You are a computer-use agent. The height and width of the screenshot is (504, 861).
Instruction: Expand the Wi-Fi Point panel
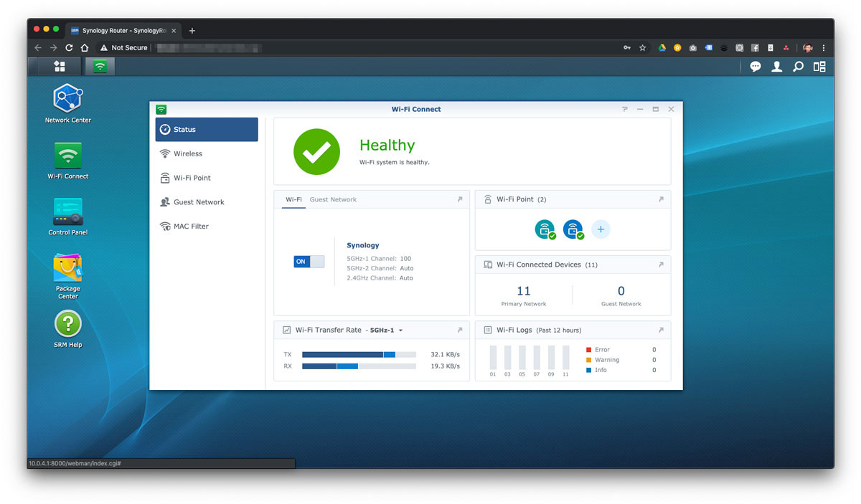pos(661,199)
